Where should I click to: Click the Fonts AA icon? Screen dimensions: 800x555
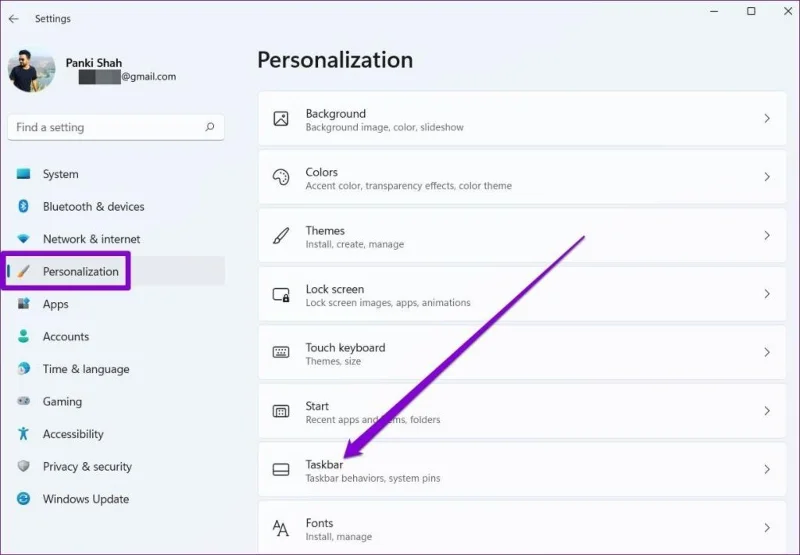pos(281,528)
